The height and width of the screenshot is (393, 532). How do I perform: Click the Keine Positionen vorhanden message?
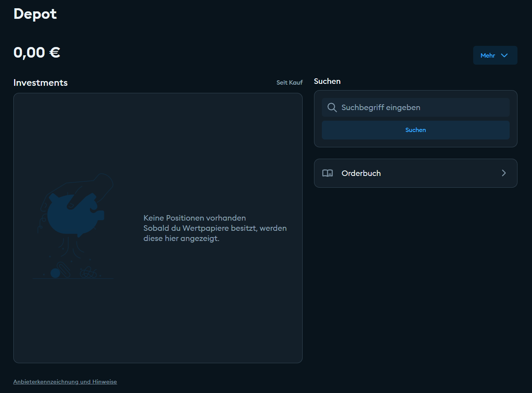pyautogui.click(x=194, y=218)
